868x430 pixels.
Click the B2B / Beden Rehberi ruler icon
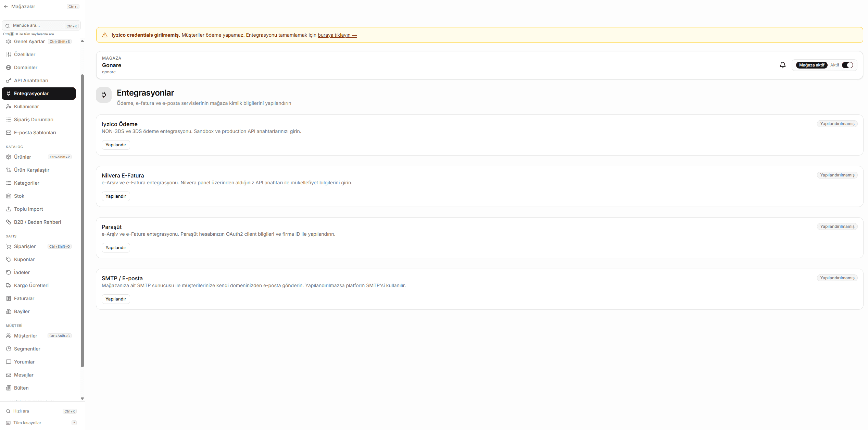click(9, 222)
